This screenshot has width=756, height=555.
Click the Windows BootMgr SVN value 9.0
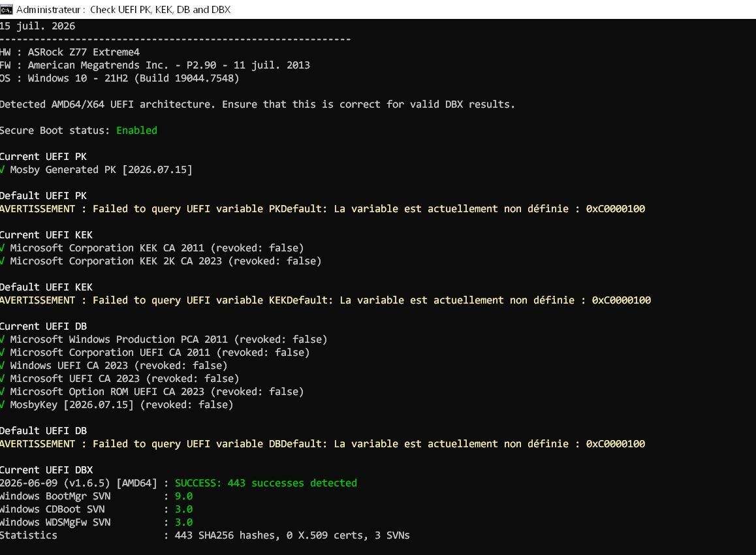coord(183,496)
